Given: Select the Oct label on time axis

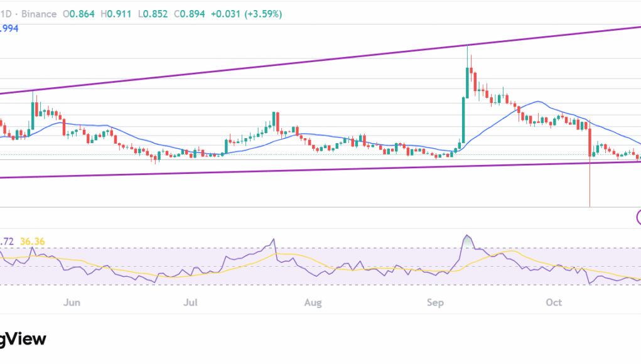Looking at the screenshot, I should click(553, 303).
